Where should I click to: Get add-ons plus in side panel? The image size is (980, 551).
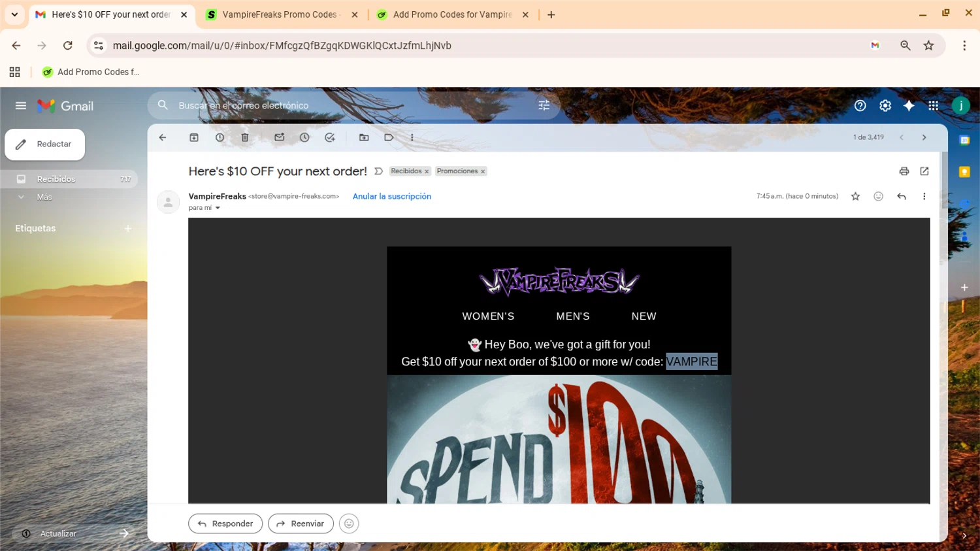(x=964, y=288)
